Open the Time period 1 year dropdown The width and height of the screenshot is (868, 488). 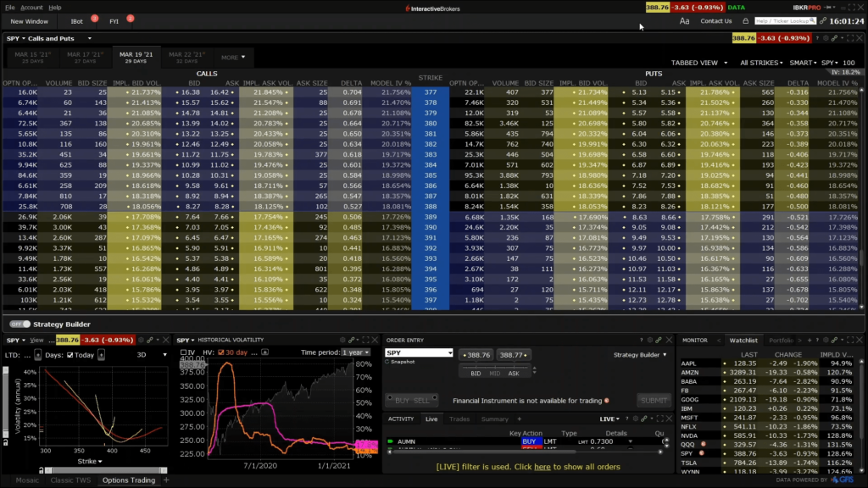pos(357,352)
